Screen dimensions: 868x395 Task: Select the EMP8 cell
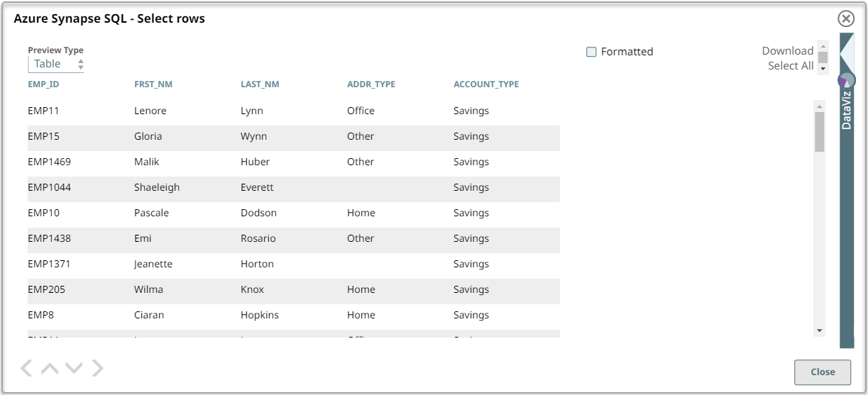pyautogui.click(x=40, y=315)
